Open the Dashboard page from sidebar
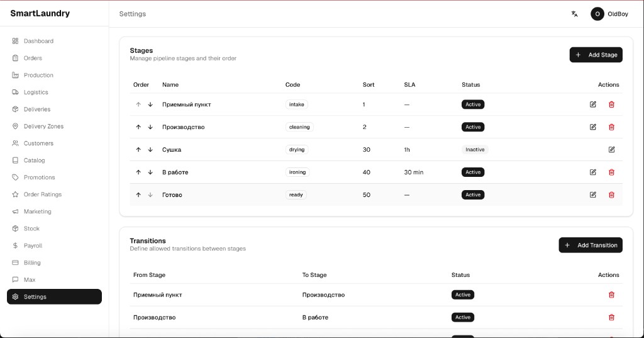644x338 pixels. point(38,41)
